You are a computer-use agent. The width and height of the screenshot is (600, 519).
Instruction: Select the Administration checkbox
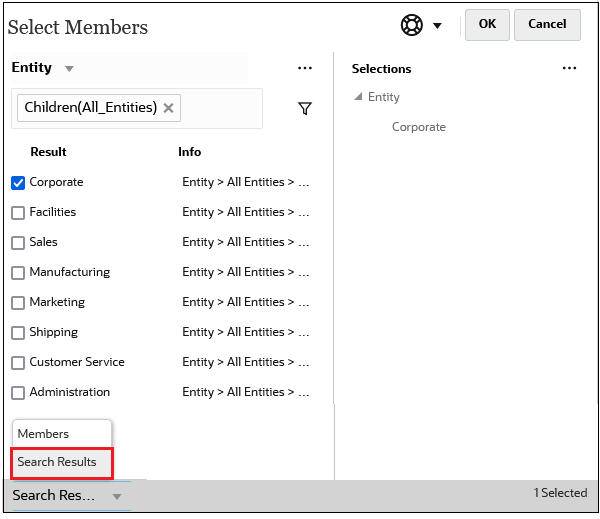[x=18, y=393]
